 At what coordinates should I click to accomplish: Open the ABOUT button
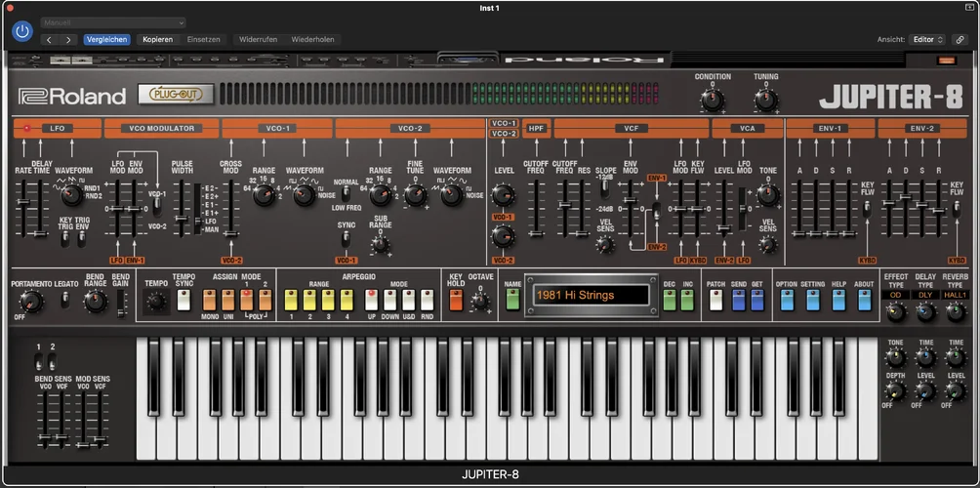click(x=865, y=300)
